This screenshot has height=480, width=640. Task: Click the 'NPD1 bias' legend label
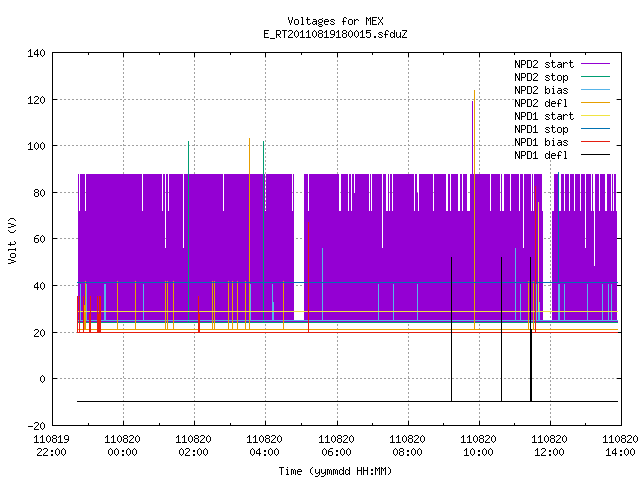[541, 142]
